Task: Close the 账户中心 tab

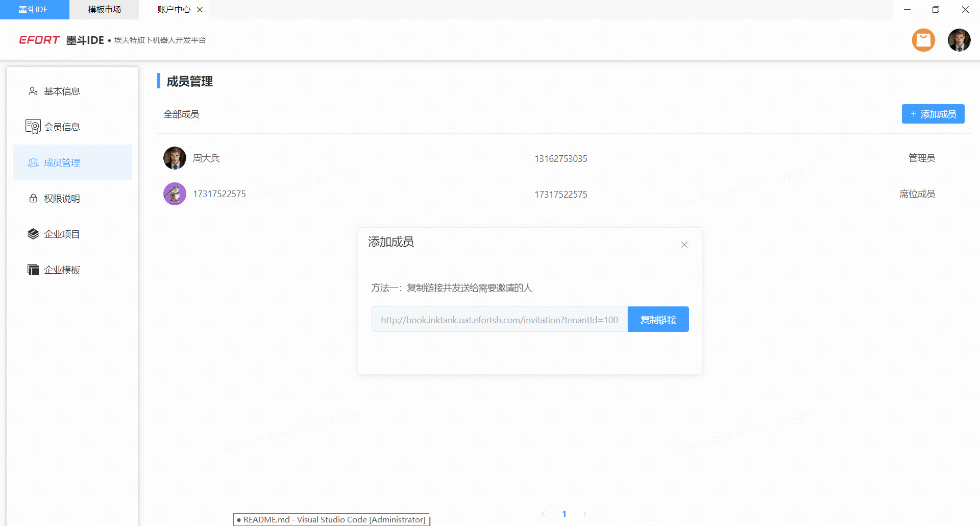Action: (200, 10)
